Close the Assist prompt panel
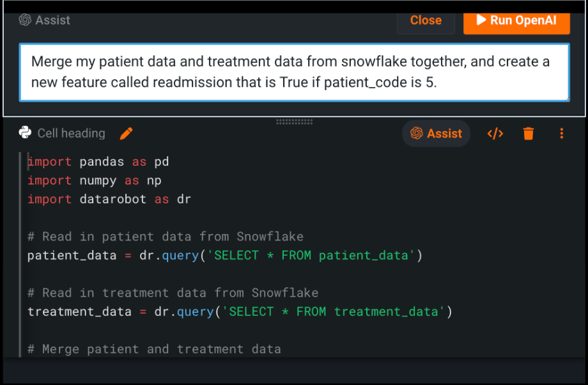 (425, 20)
